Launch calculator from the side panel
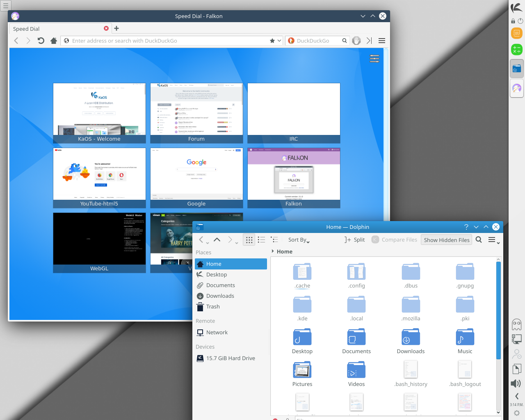 [x=517, y=50]
